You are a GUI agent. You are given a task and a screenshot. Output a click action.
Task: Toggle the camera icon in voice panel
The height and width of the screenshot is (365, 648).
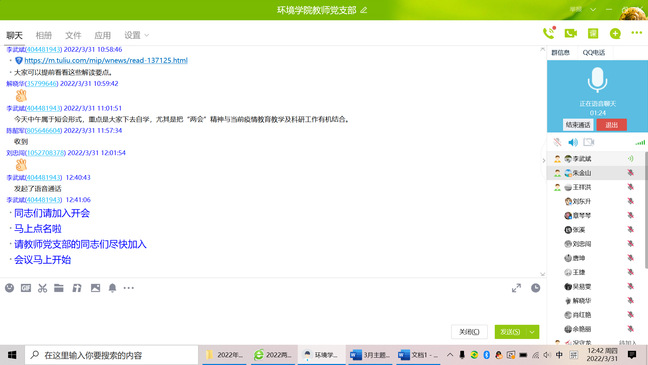click(x=588, y=142)
